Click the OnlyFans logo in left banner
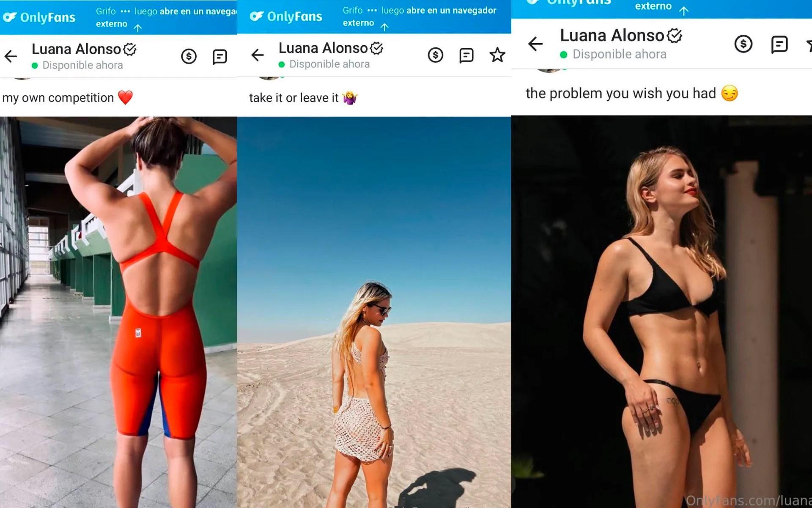 pyautogui.click(x=39, y=17)
